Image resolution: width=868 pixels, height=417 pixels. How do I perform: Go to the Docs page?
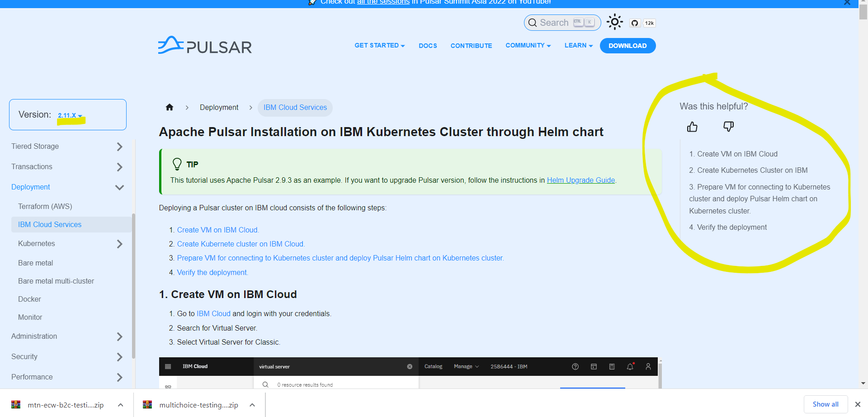(x=428, y=46)
